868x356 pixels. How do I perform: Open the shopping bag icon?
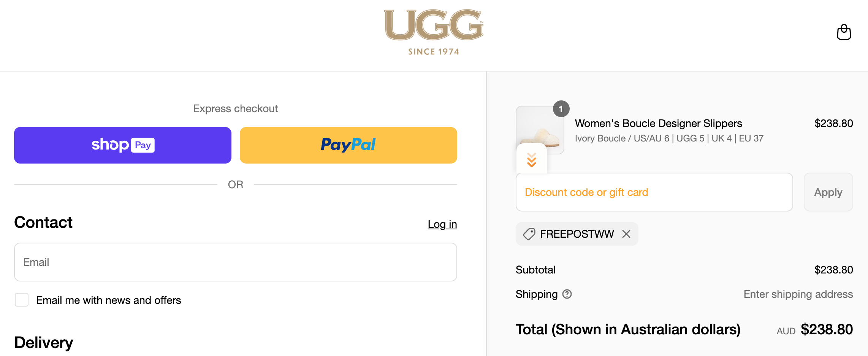pyautogui.click(x=844, y=32)
